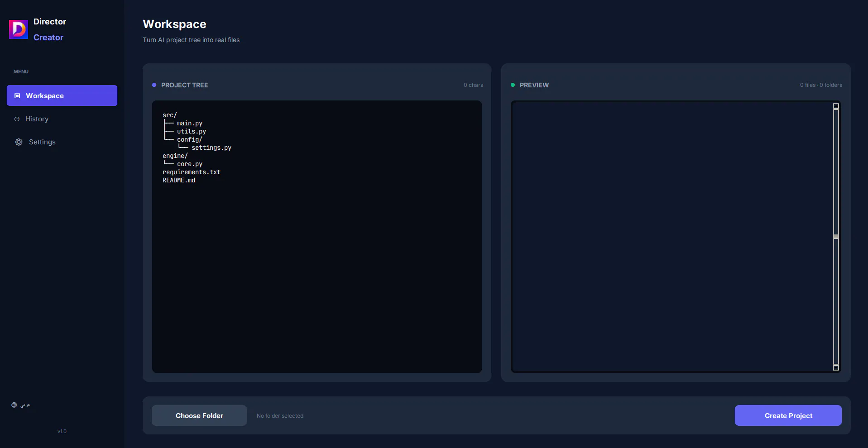Screen dimensions: 868x448
Task: Switch language to Arabic
Action: point(21,405)
